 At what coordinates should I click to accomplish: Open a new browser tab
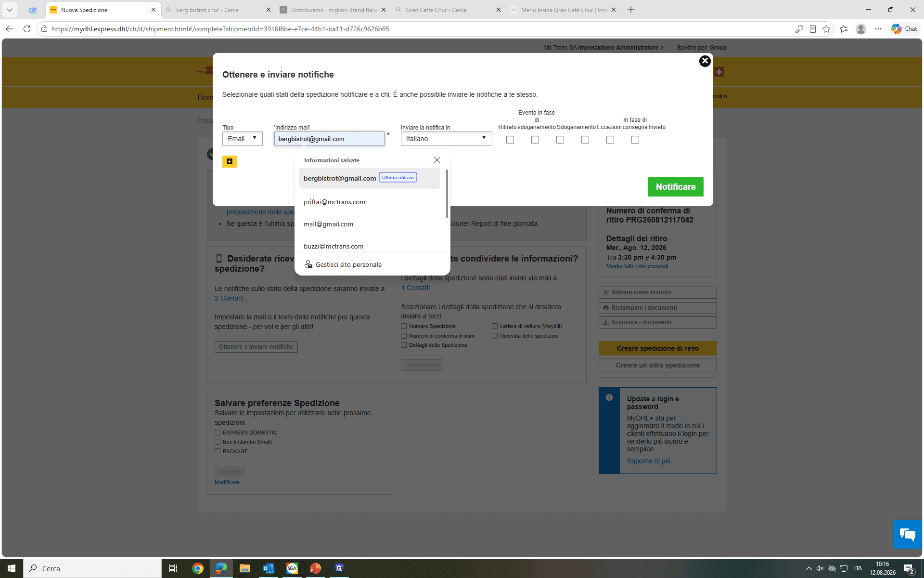pos(631,10)
